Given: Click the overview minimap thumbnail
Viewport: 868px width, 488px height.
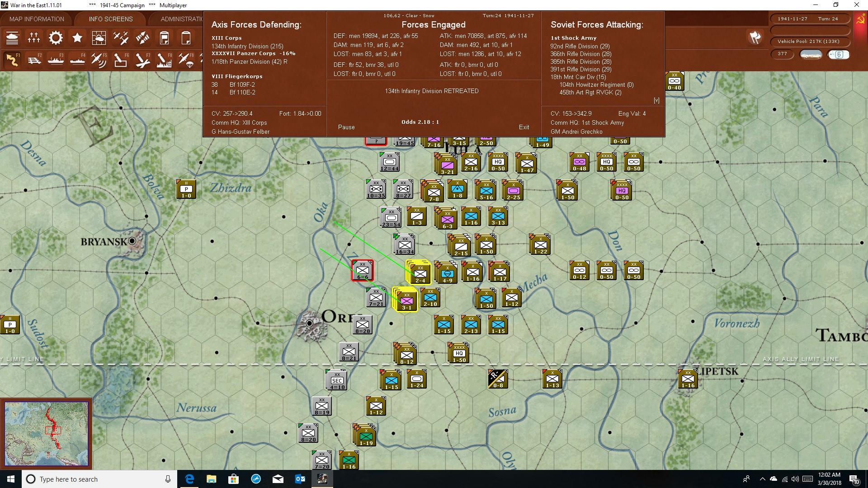Looking at the screenshot, I should tap(46, 434).
